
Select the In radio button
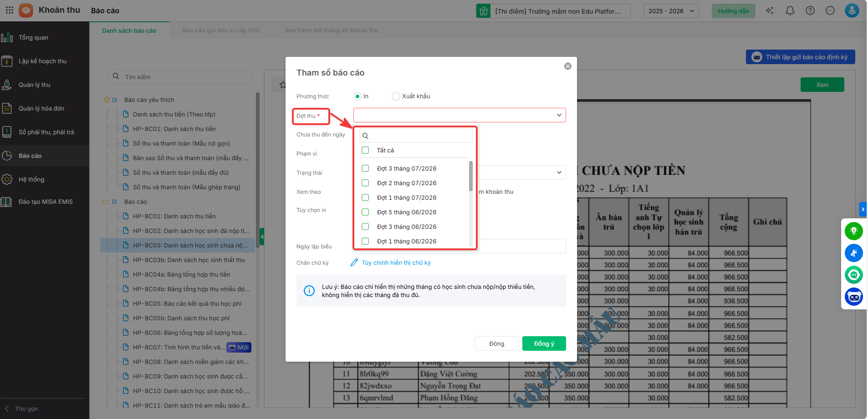(357, 96)
